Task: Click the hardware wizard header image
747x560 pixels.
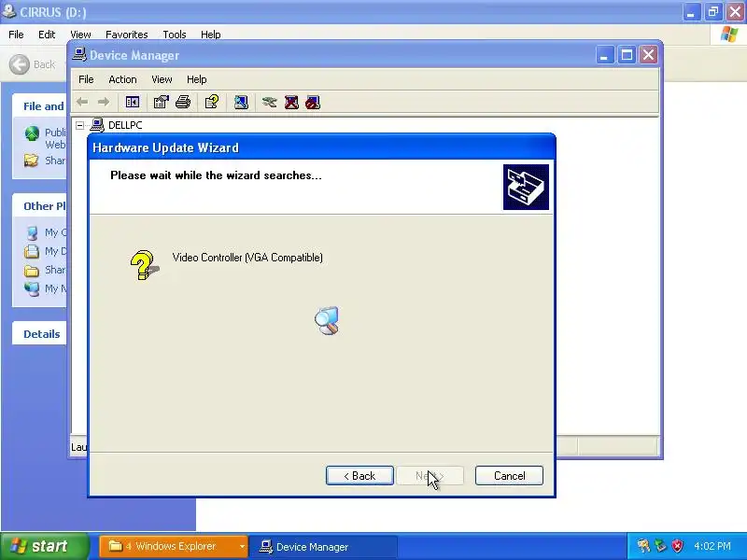Action: 526,188
